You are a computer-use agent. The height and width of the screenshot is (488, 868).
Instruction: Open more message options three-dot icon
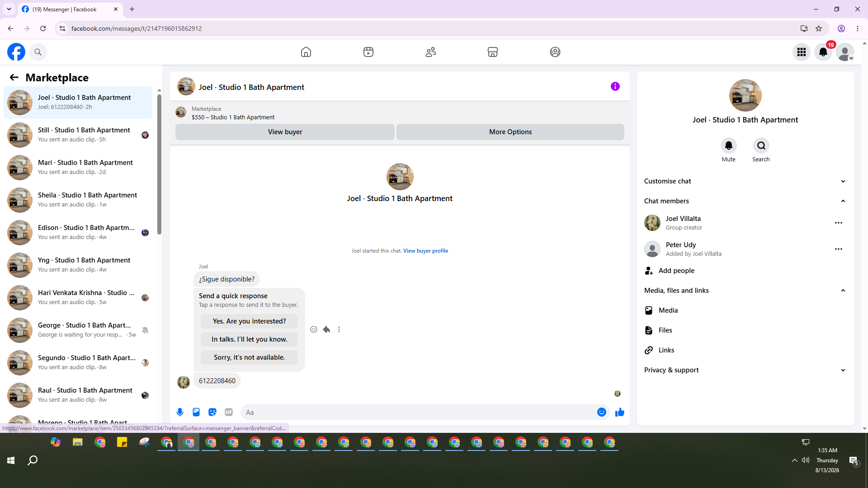click(339, 329)
